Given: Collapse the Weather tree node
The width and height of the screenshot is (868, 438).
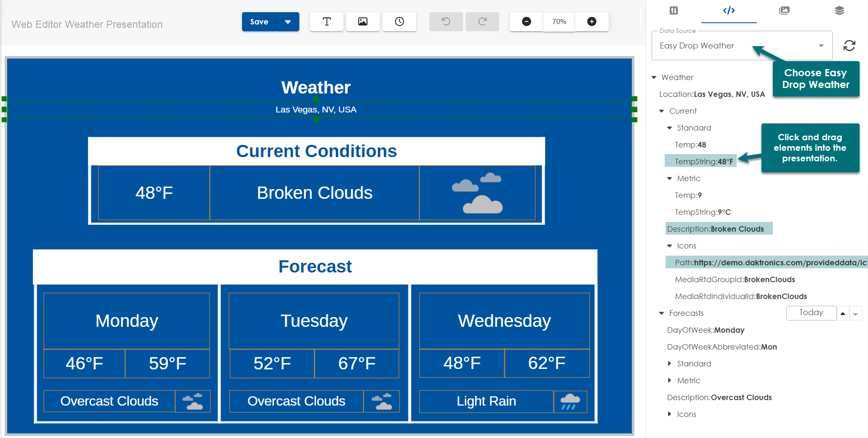Looking at the screenshot, I should coord(654,77).
